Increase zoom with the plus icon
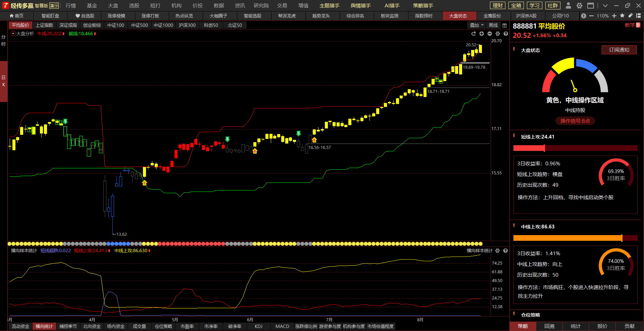The image size is (644, 331). (614, 16)
